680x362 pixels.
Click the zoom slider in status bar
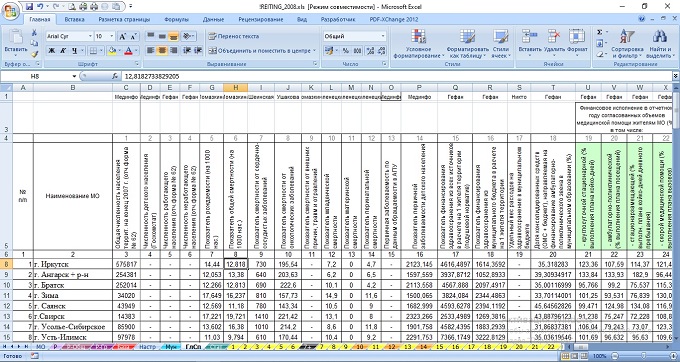[x=643, y=355]
